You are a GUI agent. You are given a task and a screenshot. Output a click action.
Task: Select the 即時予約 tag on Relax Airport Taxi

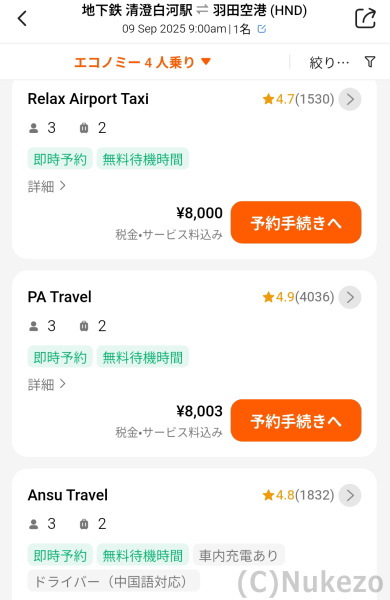coord(60,159)
